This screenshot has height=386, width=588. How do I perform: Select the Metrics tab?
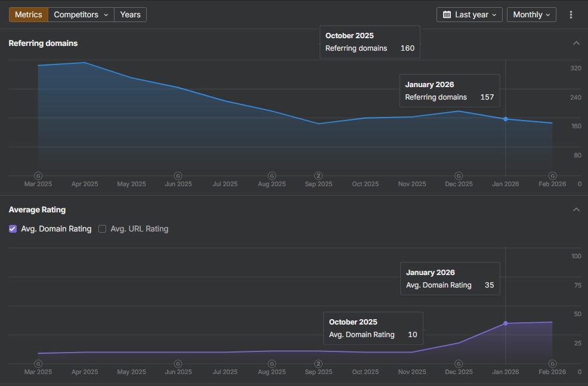click(28, 14)
